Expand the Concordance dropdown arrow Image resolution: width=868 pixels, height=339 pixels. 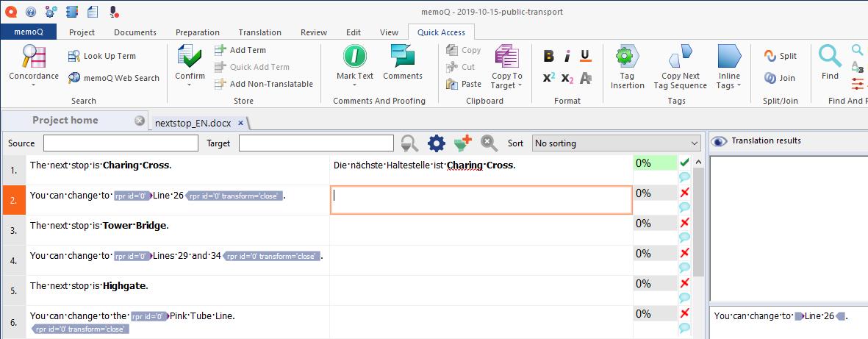pos(33,85)
